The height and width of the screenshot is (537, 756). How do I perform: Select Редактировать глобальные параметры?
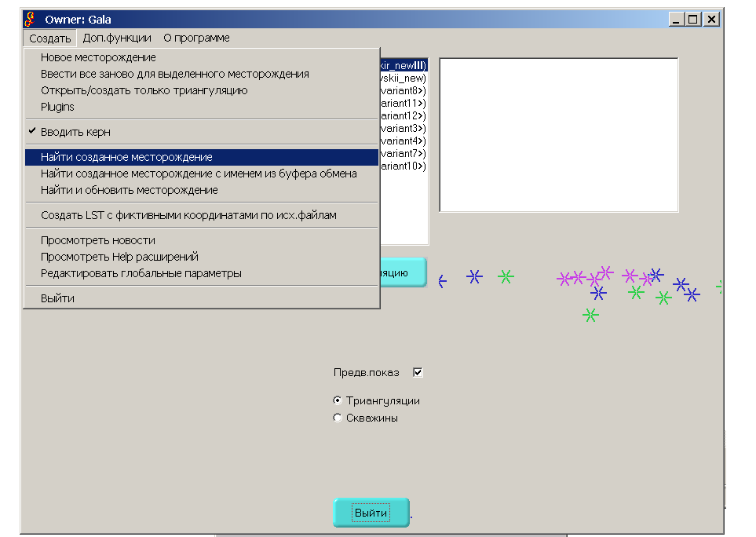(x=202, y=273)
